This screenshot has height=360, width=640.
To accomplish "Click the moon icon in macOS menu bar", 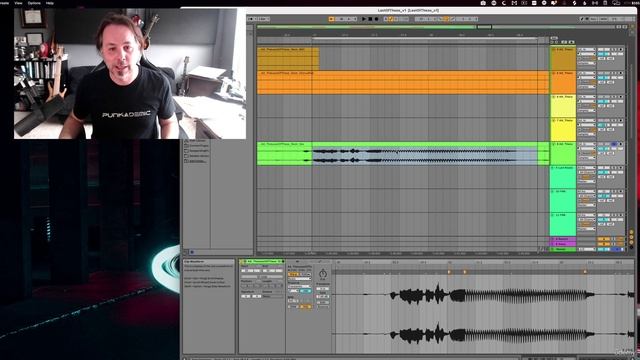I will pos(504,3).
